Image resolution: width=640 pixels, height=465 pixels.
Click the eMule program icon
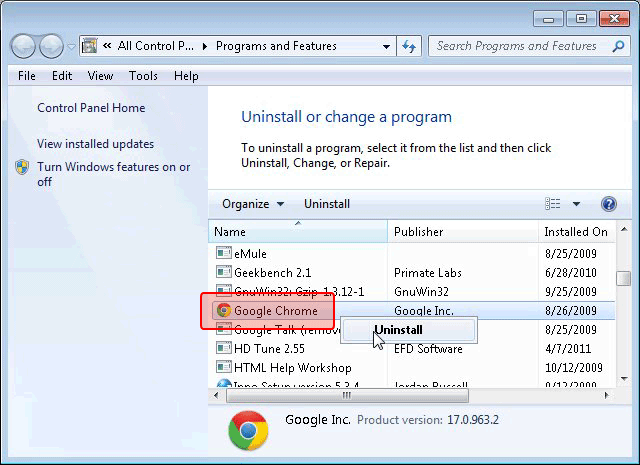tap(224, 254)
